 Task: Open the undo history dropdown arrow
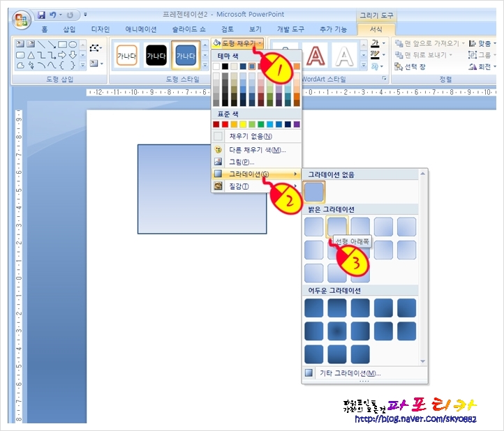click(x=60, y=15)
